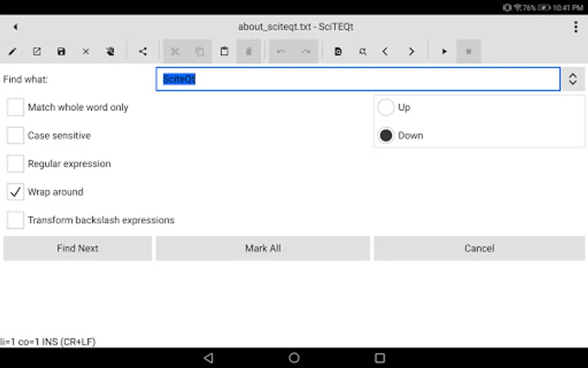Run script with play icon
Screen dimensions: 588x368
[x=444, y=52]
